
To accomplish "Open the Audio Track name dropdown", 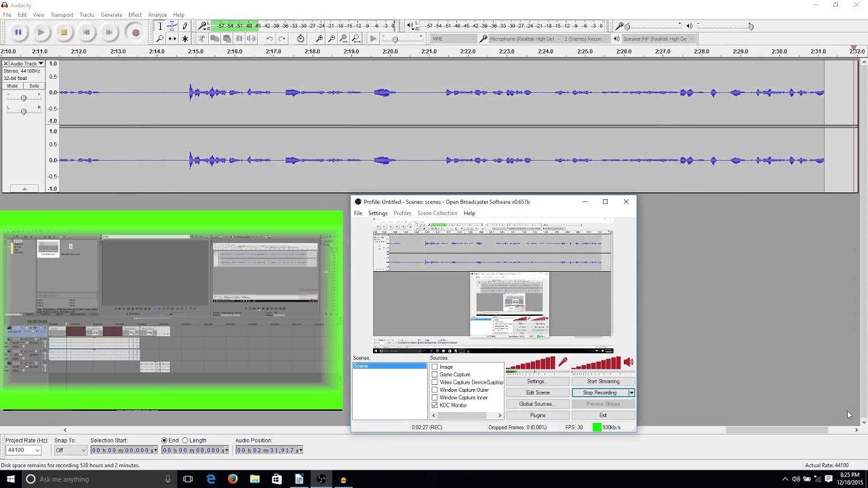I will 27,64.
